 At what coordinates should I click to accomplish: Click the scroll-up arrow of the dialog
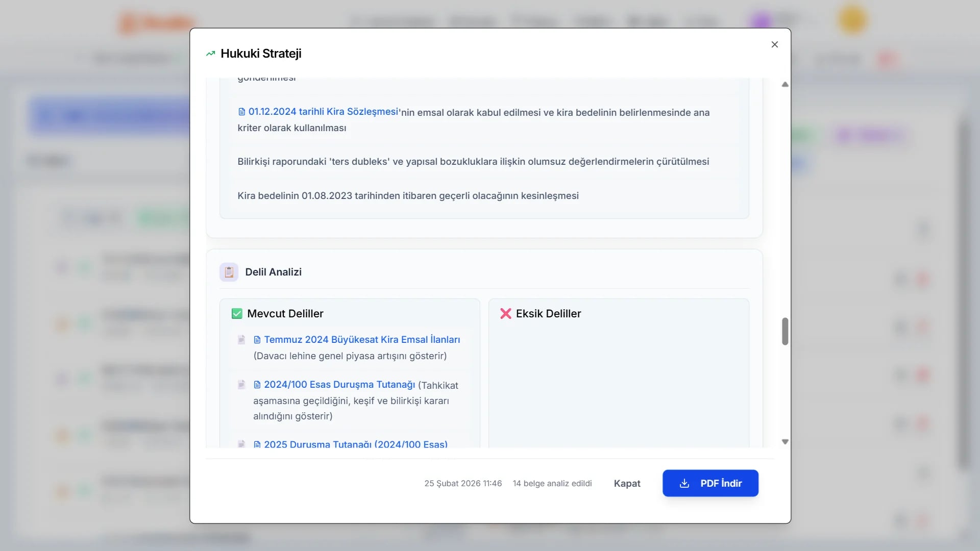[785, 85]
